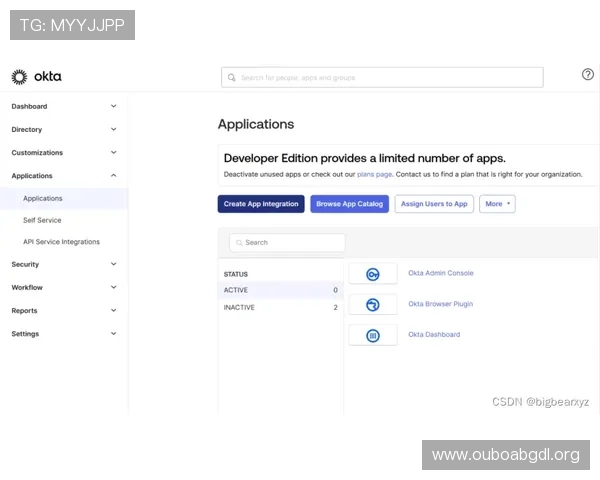
Task: Select Self Service in sidebar
Action: (42, 220)
